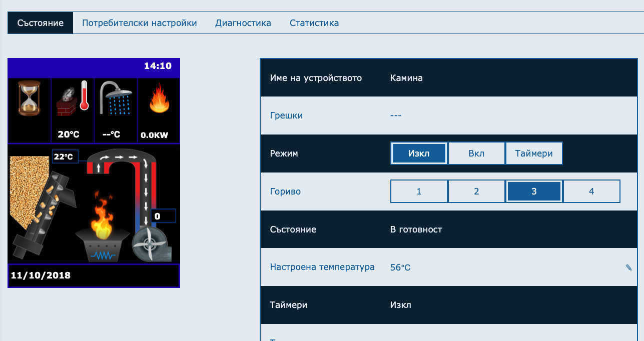Open the Потребителски настройки tab
Viewport: 644px width, 341px height.
click(x=139, y=23)
